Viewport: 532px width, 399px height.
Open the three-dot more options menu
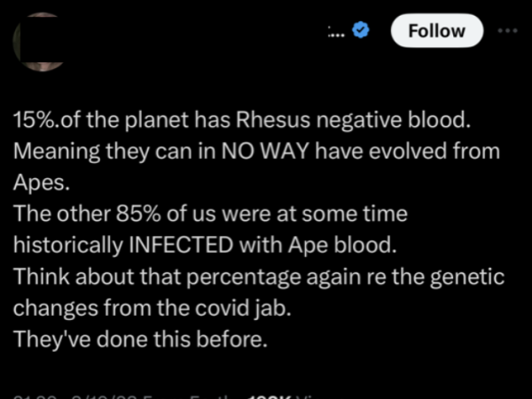507,30
